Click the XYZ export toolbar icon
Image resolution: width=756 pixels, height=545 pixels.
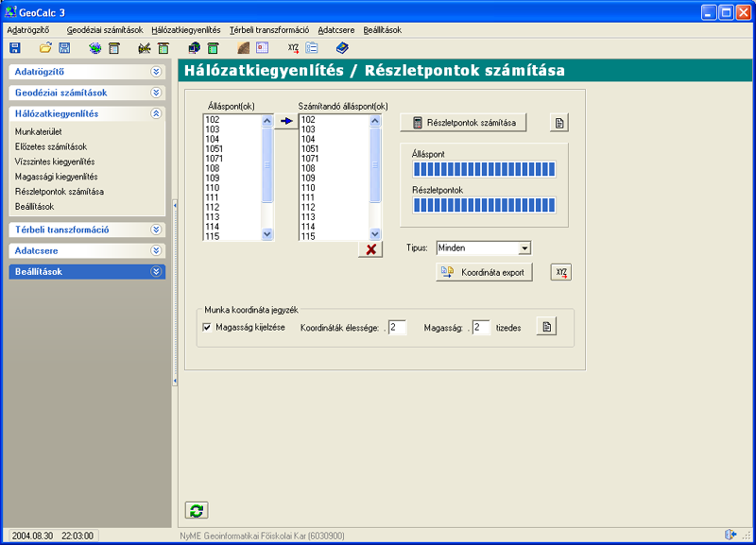(293, 48)
